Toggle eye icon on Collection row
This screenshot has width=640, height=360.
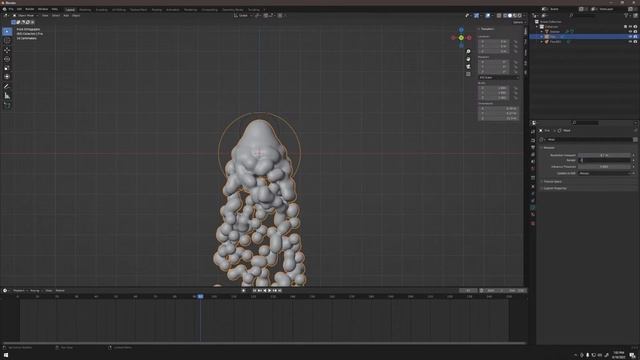pyautogui.click(x=630, y=27)
